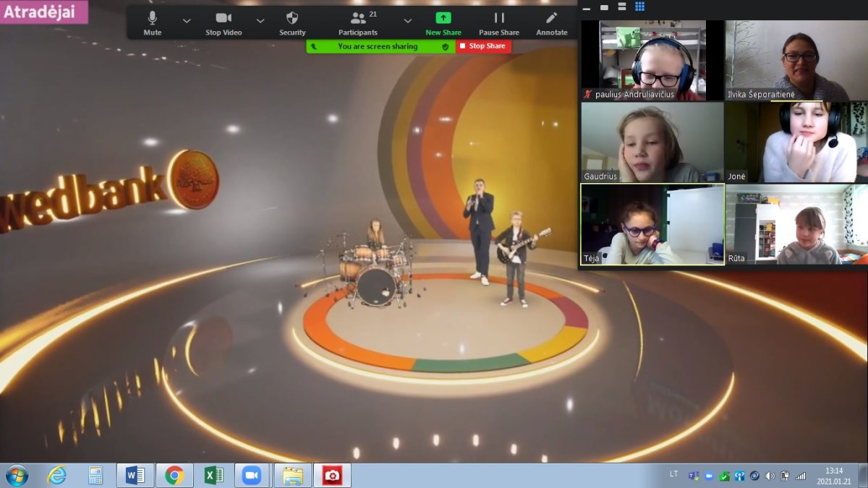Mute the microphone in Zoom toolbar

153,22
